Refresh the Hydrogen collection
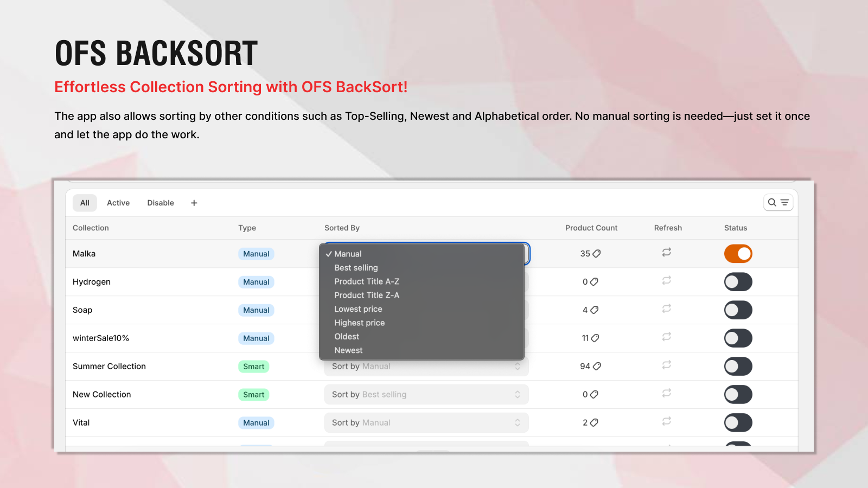 pos(667,281)
